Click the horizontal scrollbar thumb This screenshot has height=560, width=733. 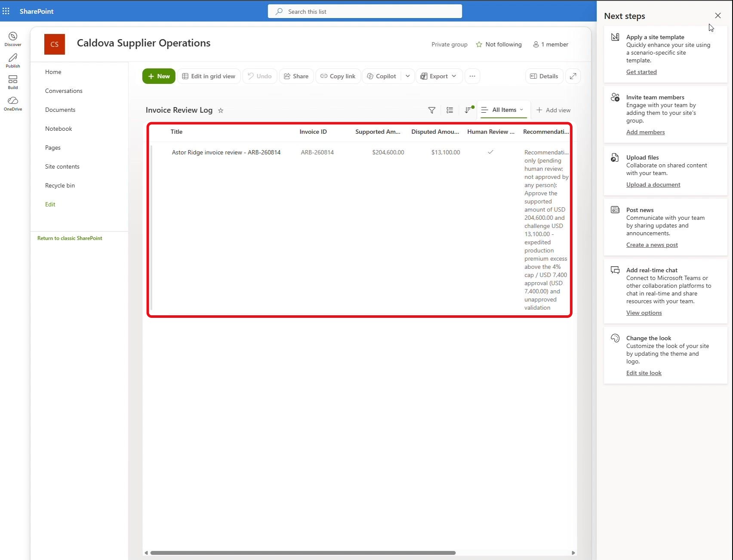(x=303, y=553)
